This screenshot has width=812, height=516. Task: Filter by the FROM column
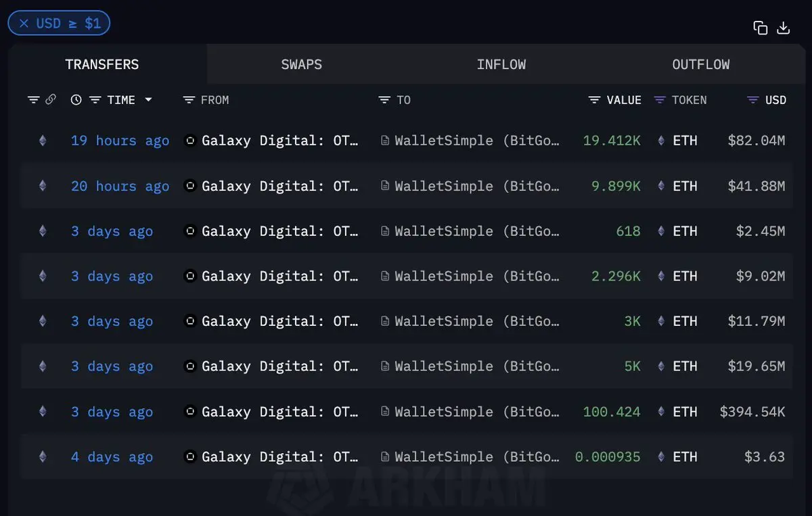click(x=189, y=100)
